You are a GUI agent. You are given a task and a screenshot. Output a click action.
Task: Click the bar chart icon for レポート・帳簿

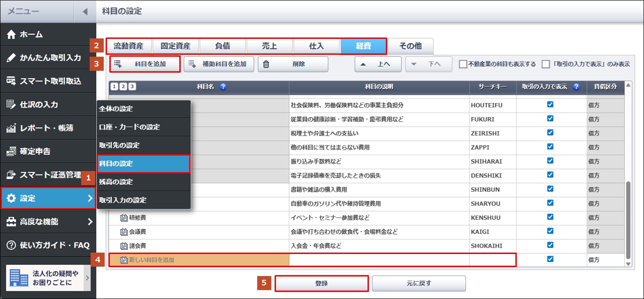11,128
